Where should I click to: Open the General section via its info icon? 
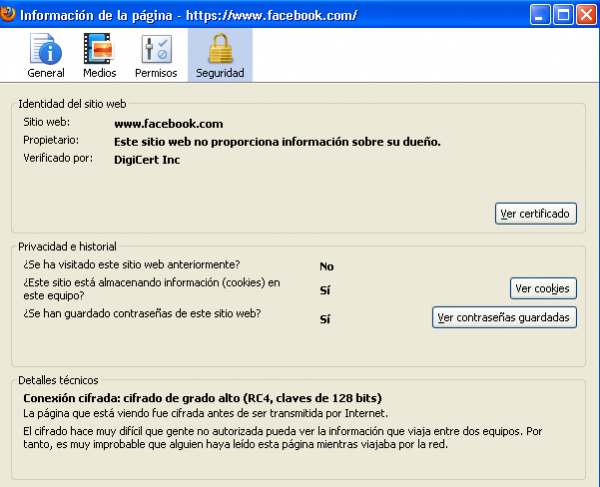[45, 48]
